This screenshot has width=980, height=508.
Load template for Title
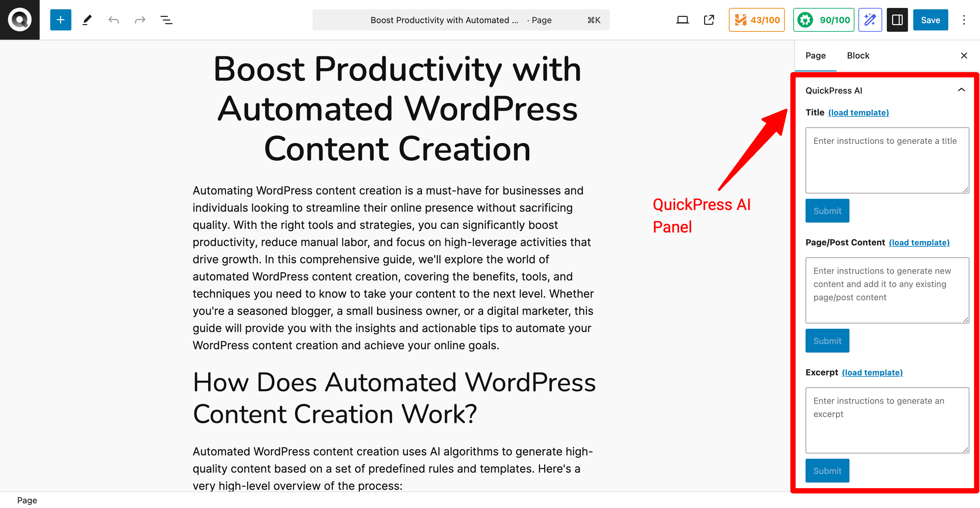tap(858, 113)
